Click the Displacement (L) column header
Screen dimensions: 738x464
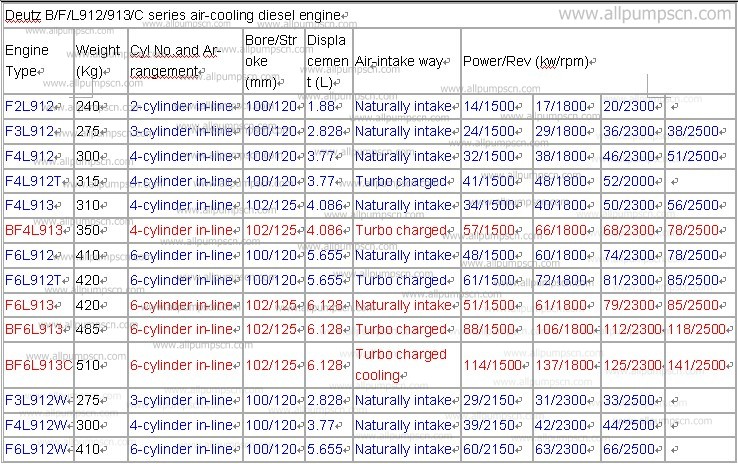click(326, 60)
